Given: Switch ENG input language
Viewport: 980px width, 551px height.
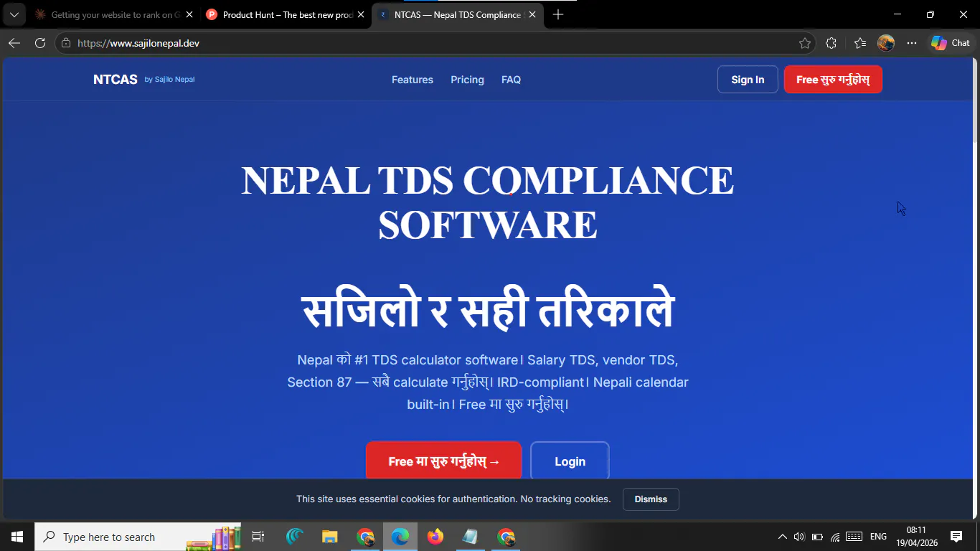Looking at the screenshot, I should tap(878, 537).
